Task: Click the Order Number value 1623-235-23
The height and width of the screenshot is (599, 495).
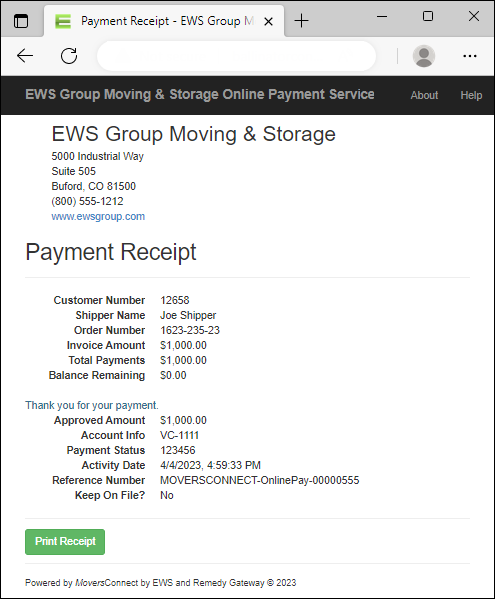Action: click(190, 330)
